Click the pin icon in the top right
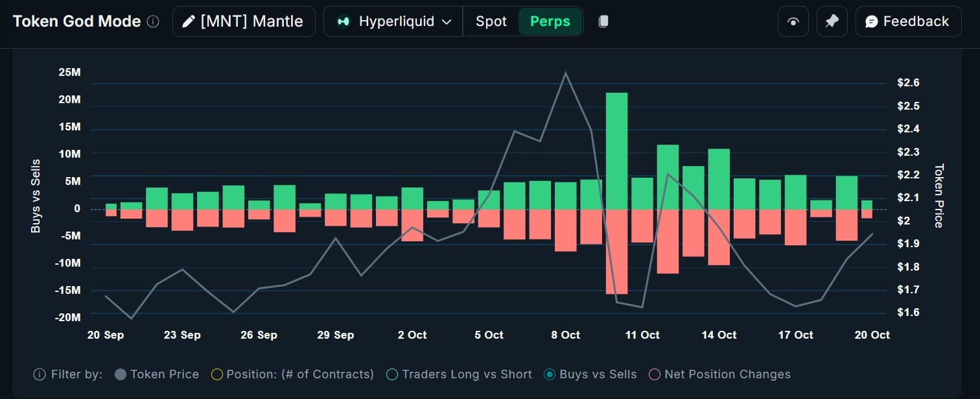The width and height of the screenshot is (980, 399). (832, 21)
